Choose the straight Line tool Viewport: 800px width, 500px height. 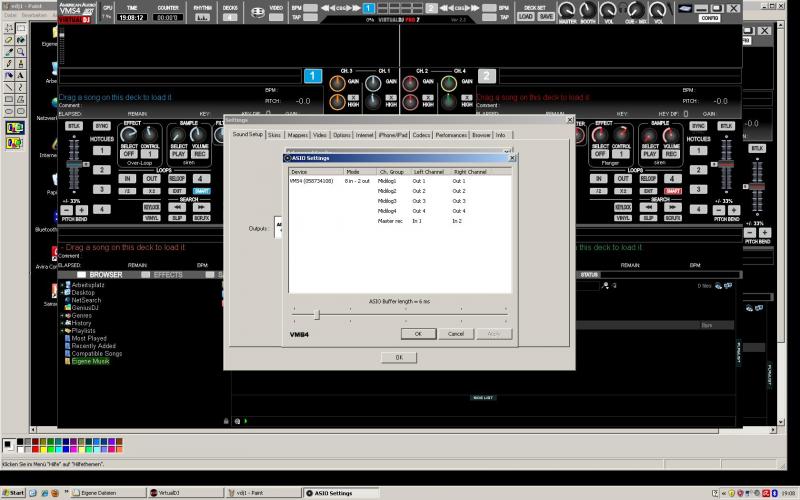click(9, 87)
